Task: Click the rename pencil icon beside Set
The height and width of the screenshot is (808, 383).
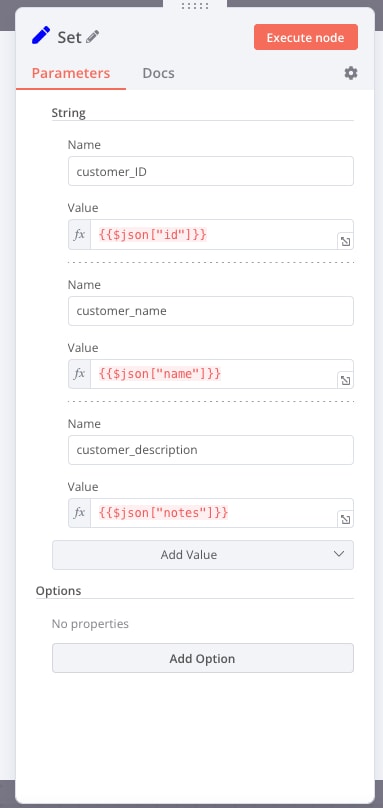Action: (93, 37)
